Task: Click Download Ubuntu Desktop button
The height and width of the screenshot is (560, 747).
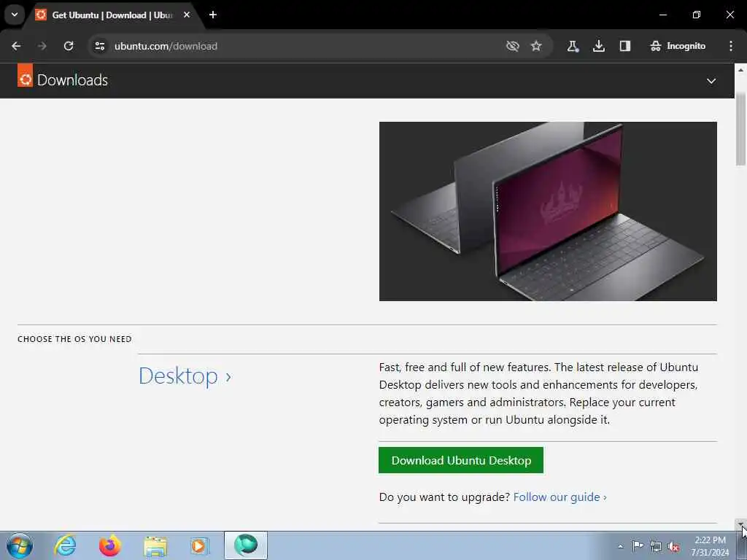Action: [461, 460]
